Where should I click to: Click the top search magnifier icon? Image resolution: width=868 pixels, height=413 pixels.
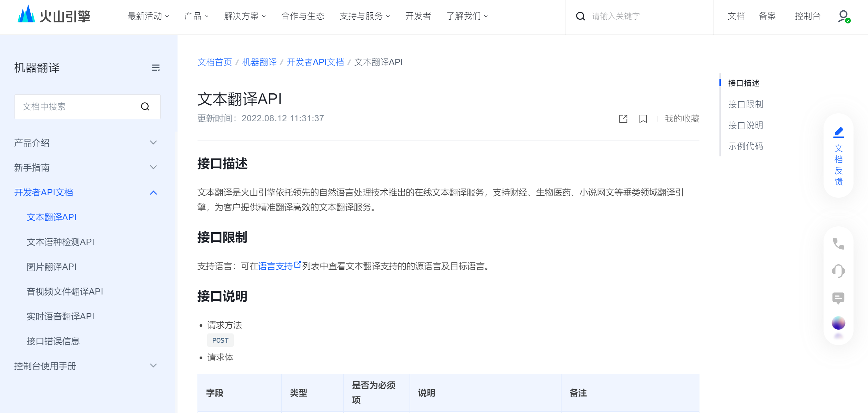(x=581, y=16)
